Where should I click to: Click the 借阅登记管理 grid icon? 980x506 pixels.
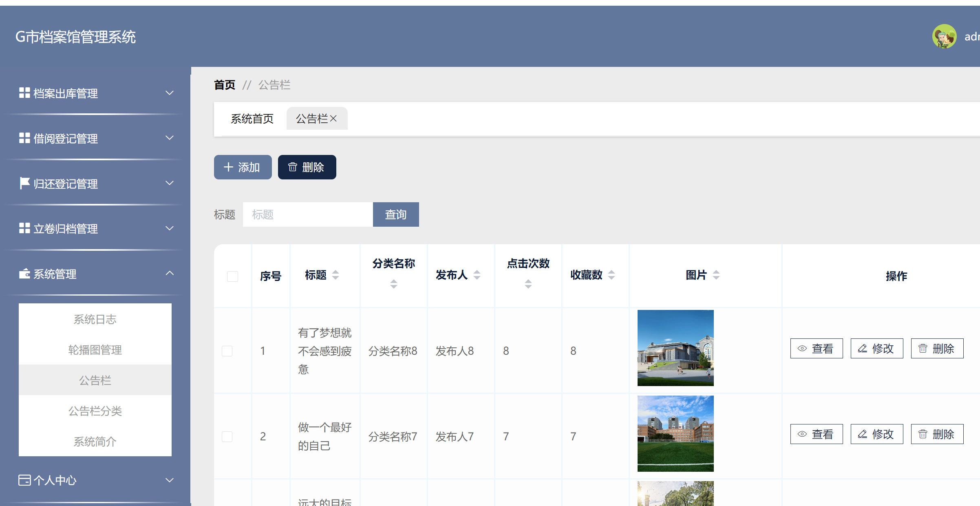coord(24,138)
